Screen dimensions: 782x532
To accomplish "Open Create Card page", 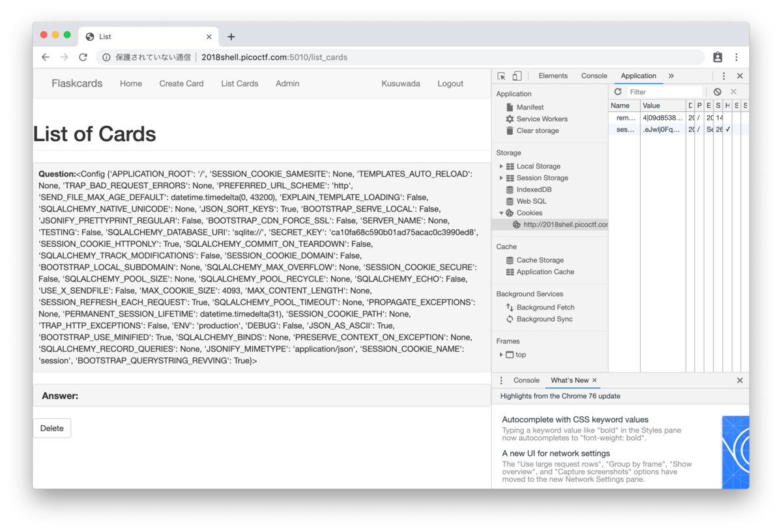I will click(x=181, y=83).
